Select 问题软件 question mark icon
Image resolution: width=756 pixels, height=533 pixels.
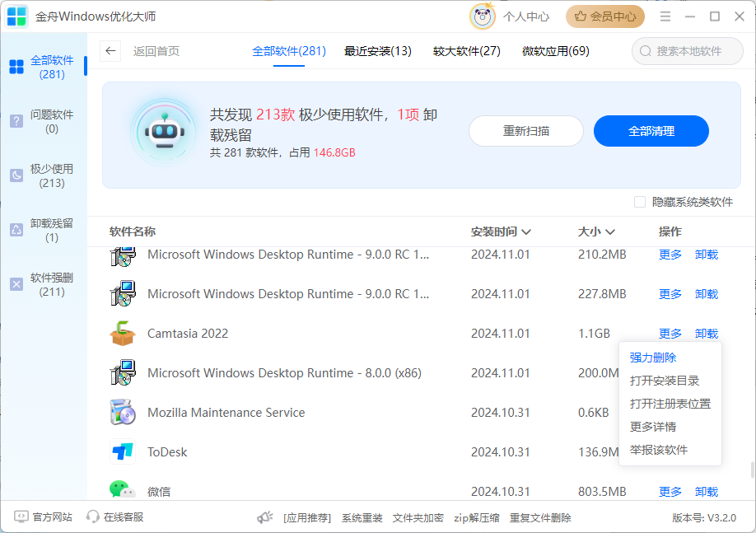click(16, 120)
